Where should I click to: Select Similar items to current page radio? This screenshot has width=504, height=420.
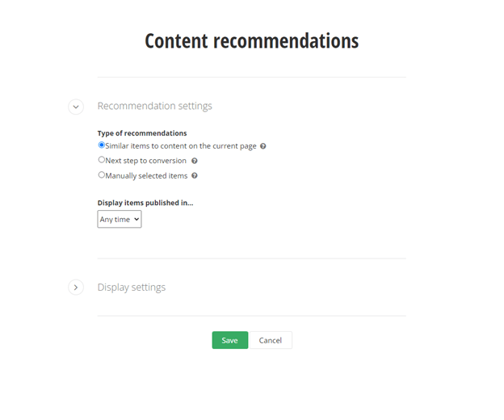click(102, 145)
